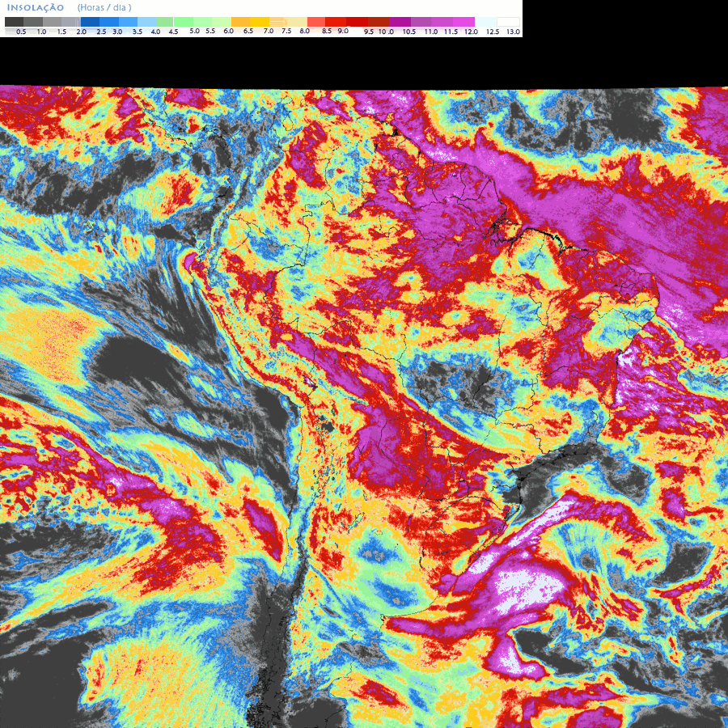
Task: Click the 3.0 legend value
Action: (x=117, y=32)
